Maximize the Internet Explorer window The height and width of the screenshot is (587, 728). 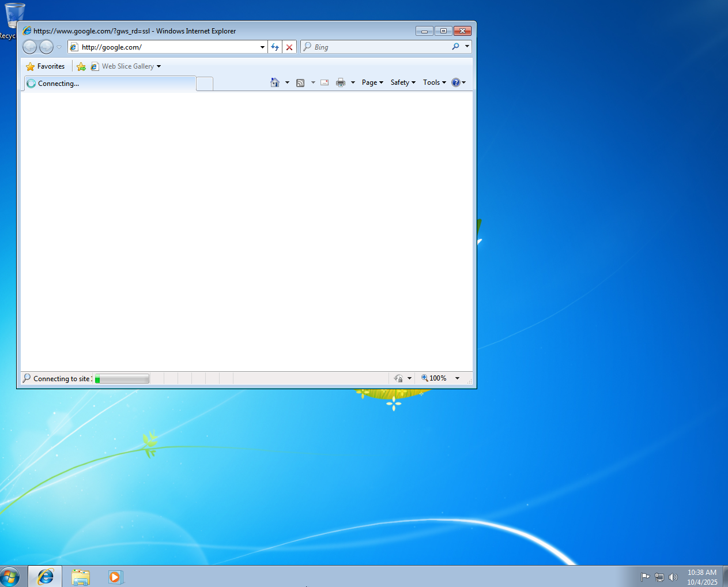tap(443, 31)
